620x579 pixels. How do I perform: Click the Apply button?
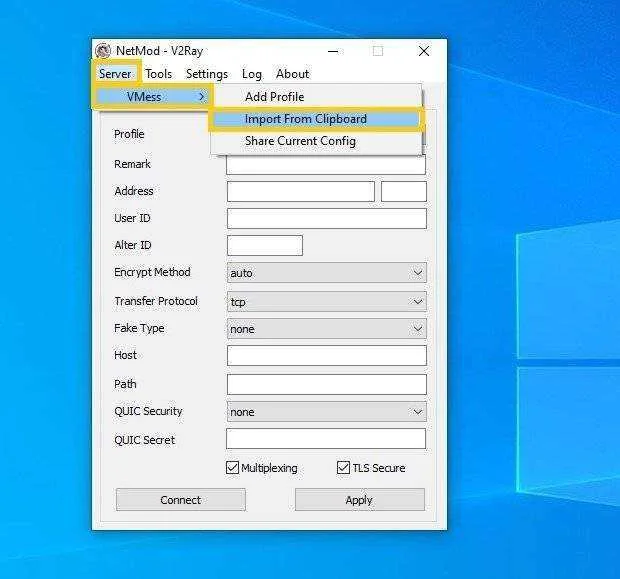click(359, 500)
